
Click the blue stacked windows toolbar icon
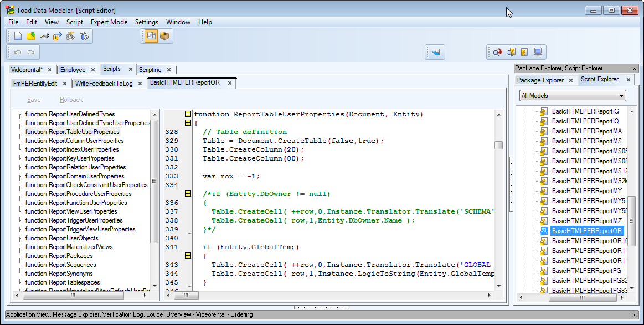pyautogui.click(x=436, y=53)
